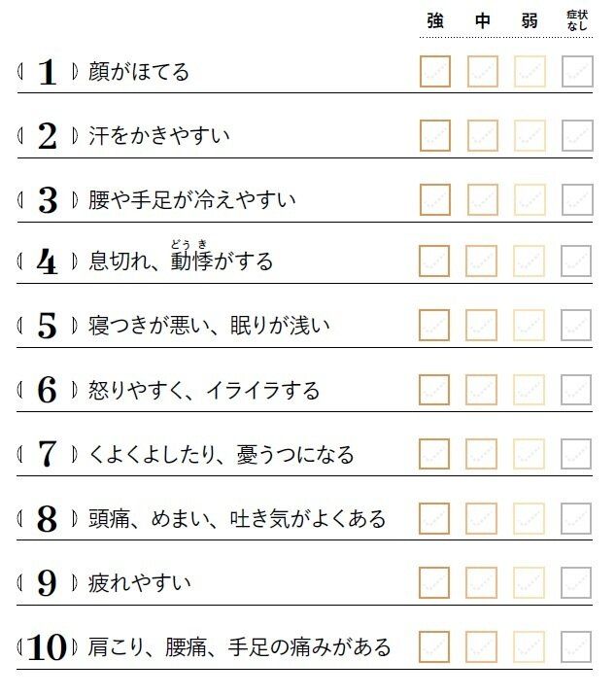Check 強 box for 寝つきが悪い、眠りが浅い

435,326
